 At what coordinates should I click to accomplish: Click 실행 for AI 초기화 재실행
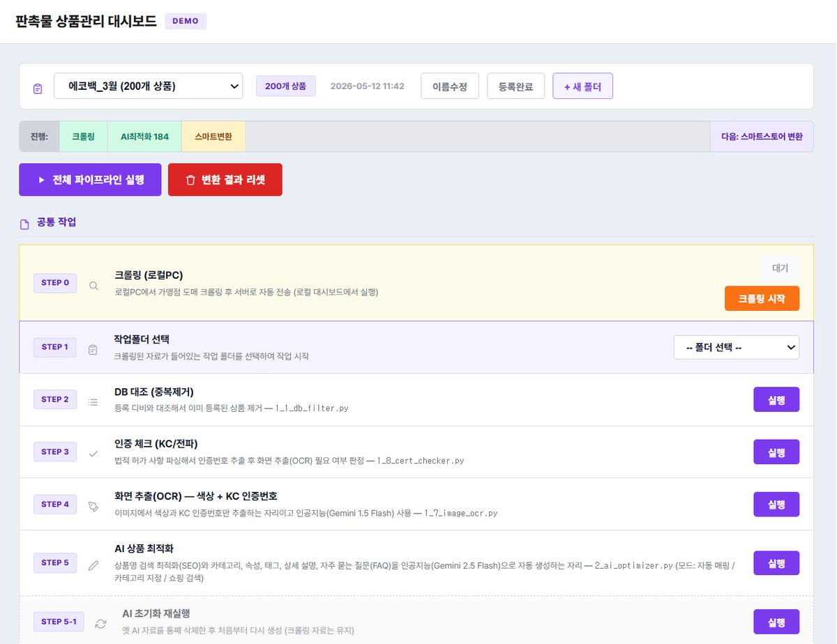pos(776,622)
